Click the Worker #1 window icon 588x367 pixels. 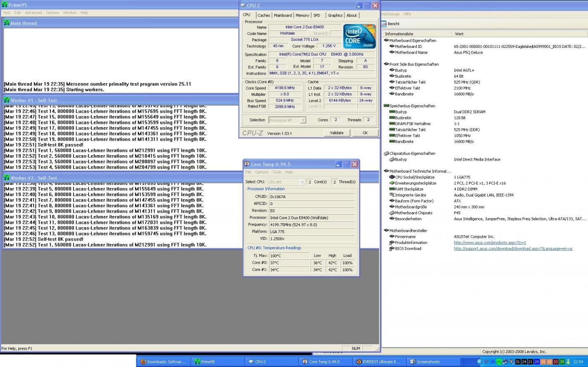coord(7,100)
